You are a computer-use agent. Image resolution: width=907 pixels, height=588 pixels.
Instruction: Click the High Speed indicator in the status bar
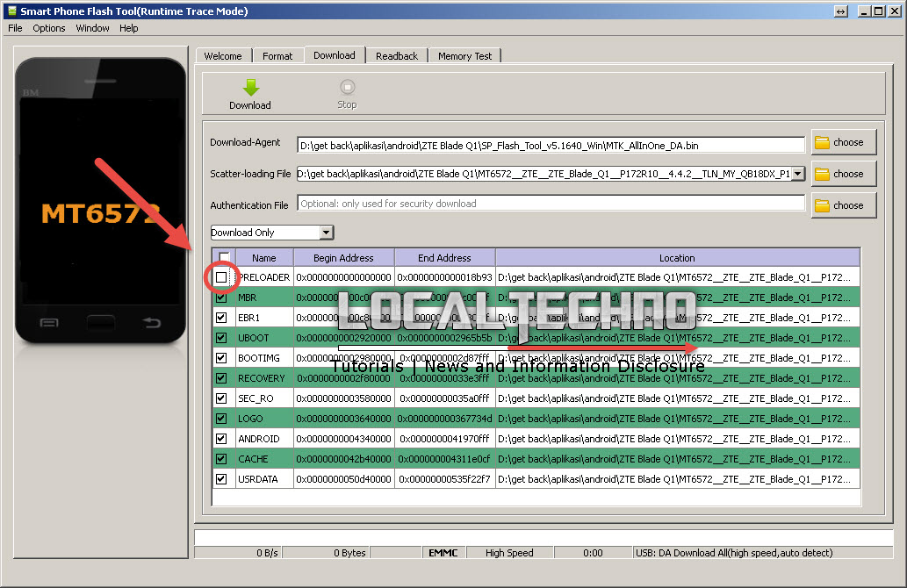tap(509, 552)
